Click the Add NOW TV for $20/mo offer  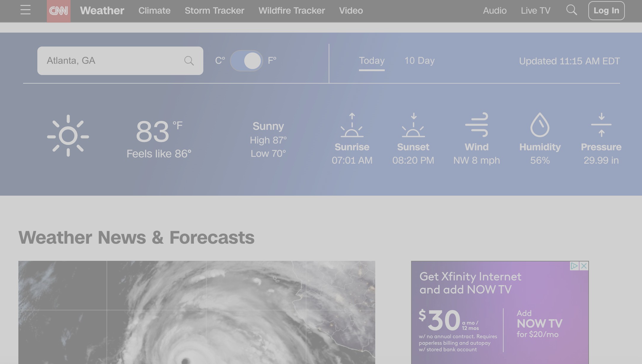(539, 324)
